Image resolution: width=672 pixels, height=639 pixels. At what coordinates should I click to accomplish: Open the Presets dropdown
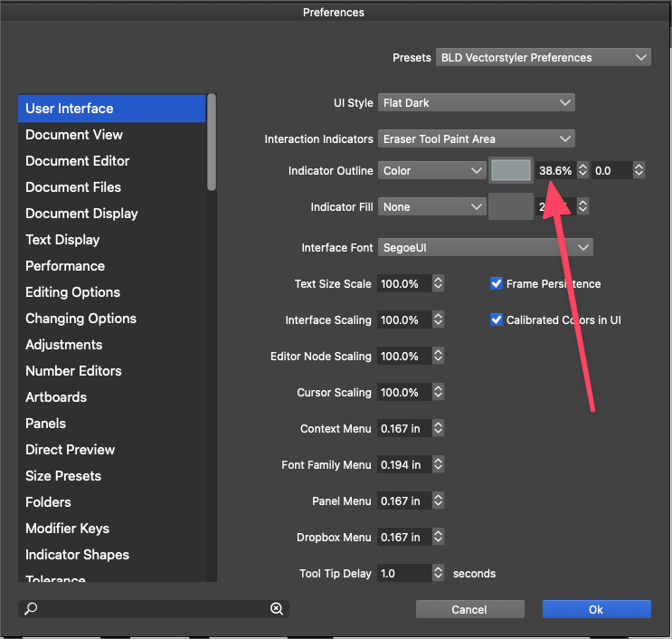point(543,58)
